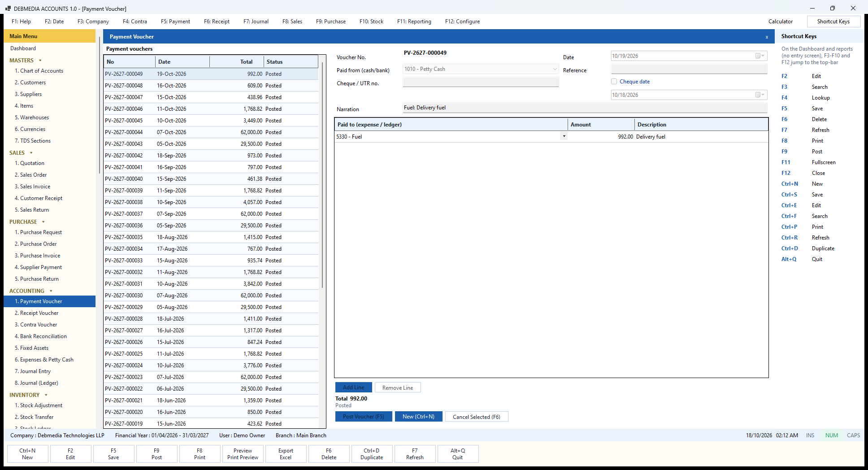Viewport: 868px width, 470px height.
Task: Focus the Cheque / UTR no. field
Action: [x=481, y=82]
